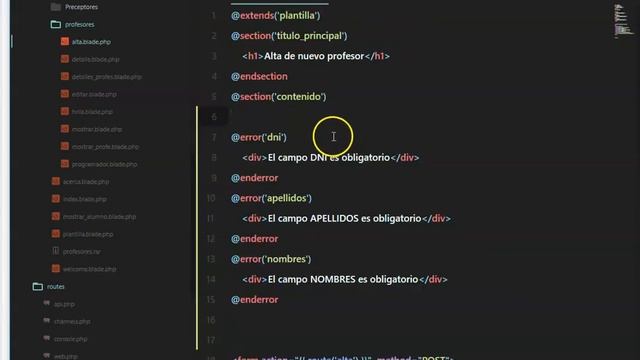The height and width of the screenshot is (360, 640).
Task: Click line number 15 in gutter
Action: 211,300
